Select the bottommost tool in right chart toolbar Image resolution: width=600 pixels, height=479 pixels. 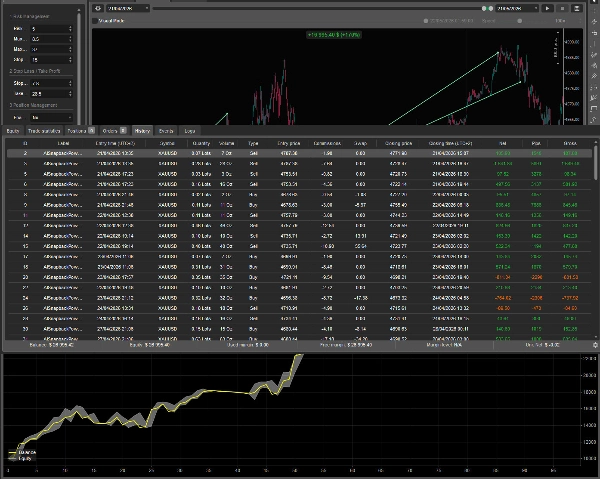(593, 119)
